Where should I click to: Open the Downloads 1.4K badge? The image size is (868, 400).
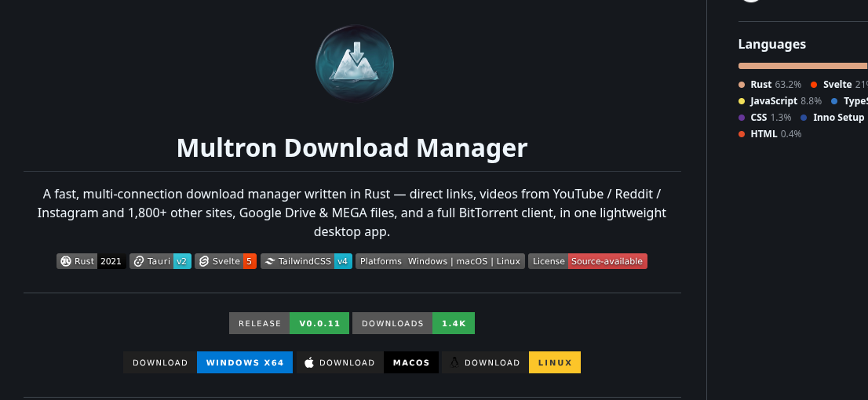(414, 323)
